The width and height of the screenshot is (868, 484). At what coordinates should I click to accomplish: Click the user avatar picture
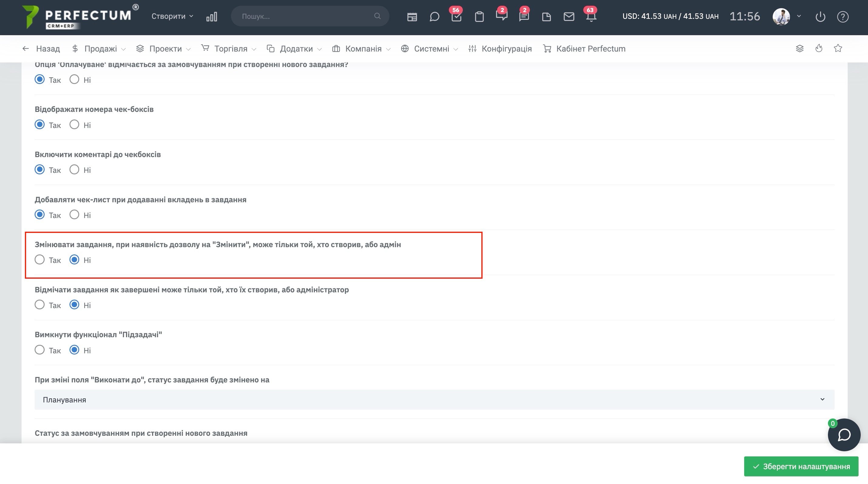[x=781, y=16]
